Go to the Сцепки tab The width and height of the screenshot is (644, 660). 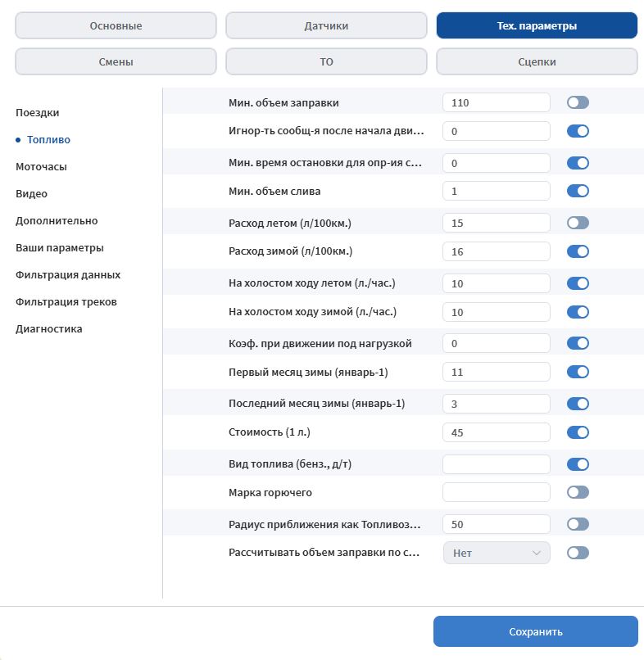(537, 61)
